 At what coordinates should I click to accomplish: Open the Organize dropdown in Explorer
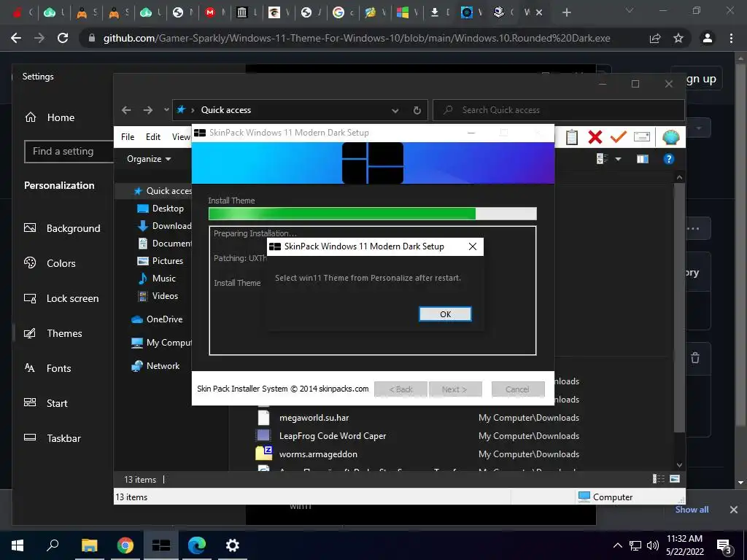coord(149,159)
